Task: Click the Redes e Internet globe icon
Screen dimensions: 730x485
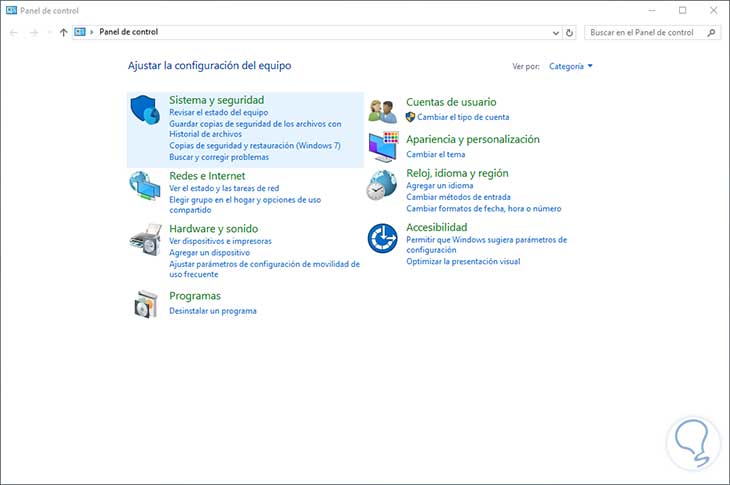Action: click(x=145, y=186)
